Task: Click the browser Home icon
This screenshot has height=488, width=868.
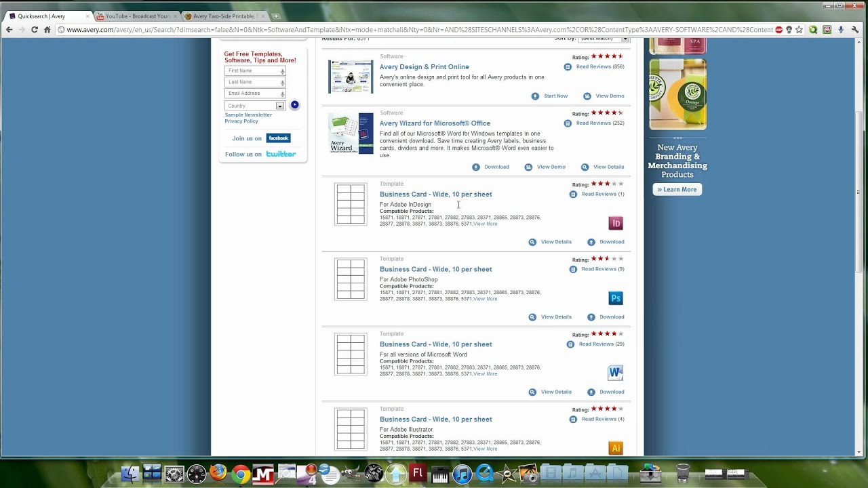Action: (x=47, y=30)
